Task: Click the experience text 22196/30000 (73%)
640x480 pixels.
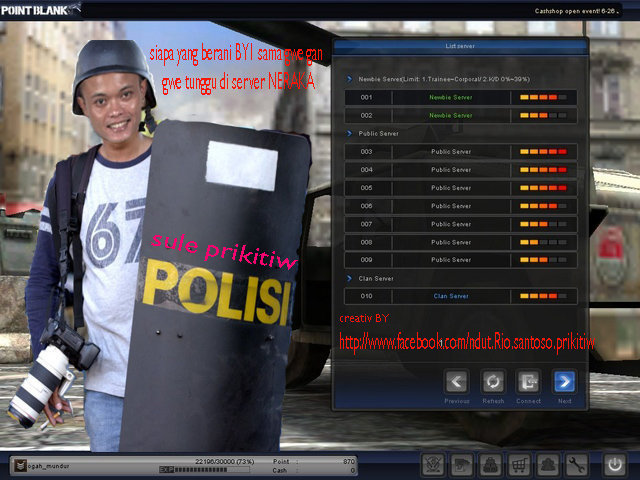Action: [224, 461]
